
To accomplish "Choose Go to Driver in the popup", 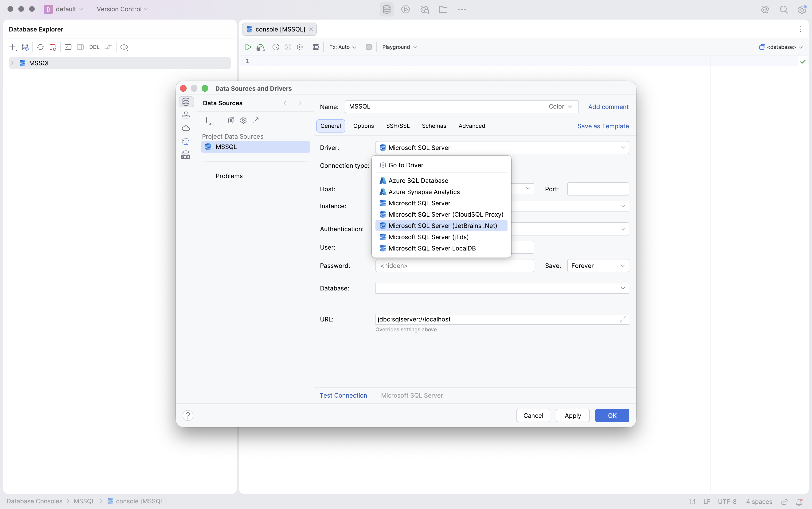I will pos(441,165).
